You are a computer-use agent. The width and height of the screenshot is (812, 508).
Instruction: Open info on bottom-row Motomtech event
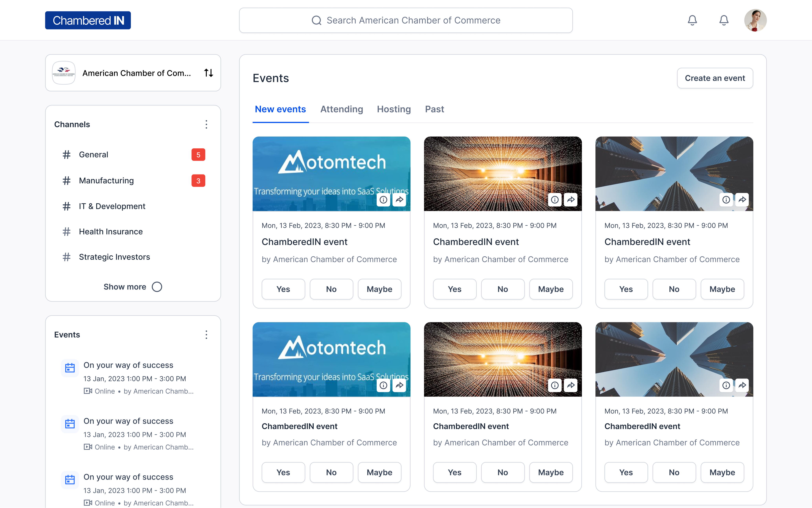coord(383,385)
